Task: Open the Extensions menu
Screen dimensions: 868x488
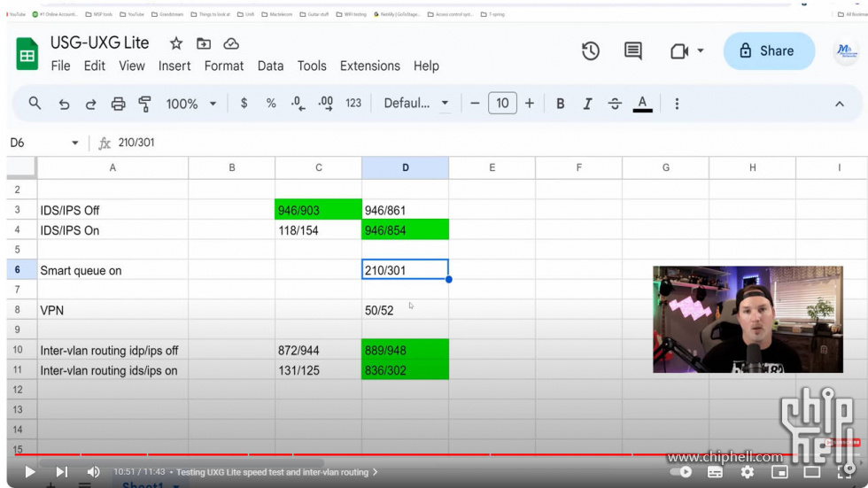Action: [x=370, y=66]
